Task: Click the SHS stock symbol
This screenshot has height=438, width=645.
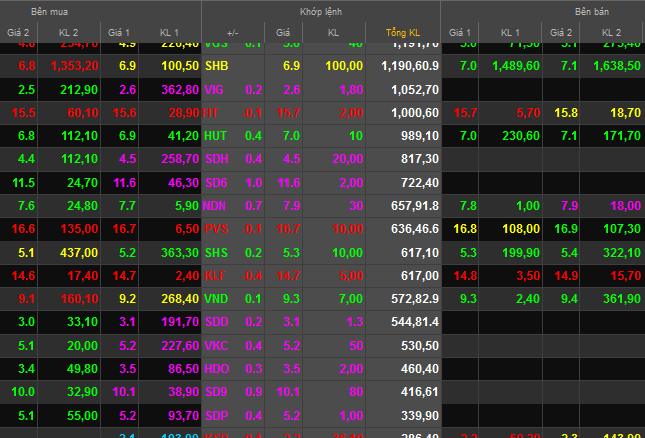Action: pyautogui.click(x=217, y=251)
